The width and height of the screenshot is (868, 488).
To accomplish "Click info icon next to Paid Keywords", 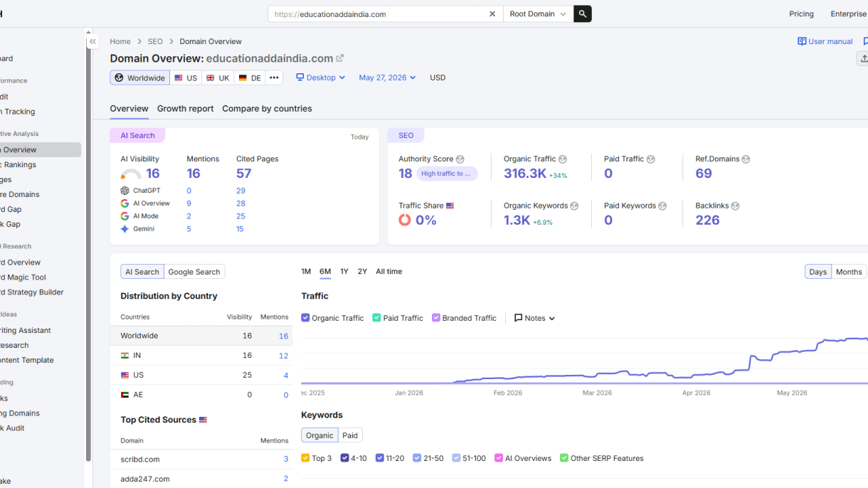I will [662, 206].
